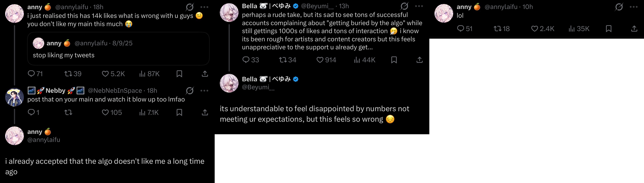Bookmark anny's 14k likes tweet
Image resolution: width=644 pixels, height=183 pixels.
(x=179, y=74)
